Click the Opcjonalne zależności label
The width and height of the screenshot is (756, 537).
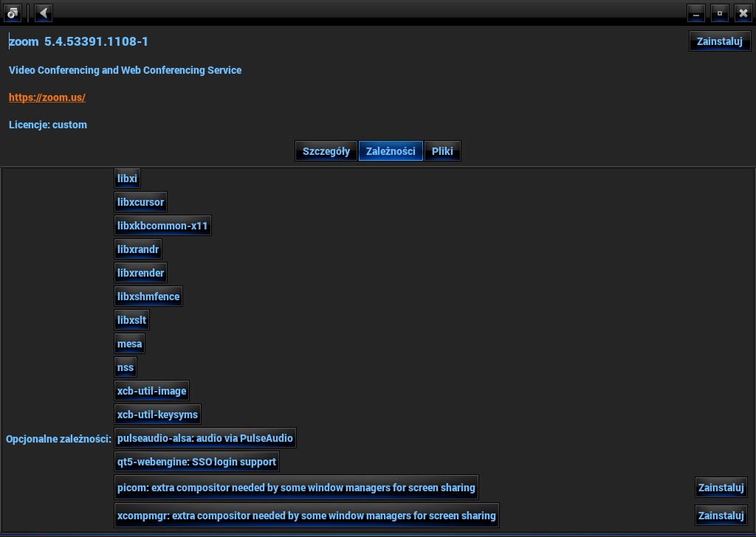point(59,439)
